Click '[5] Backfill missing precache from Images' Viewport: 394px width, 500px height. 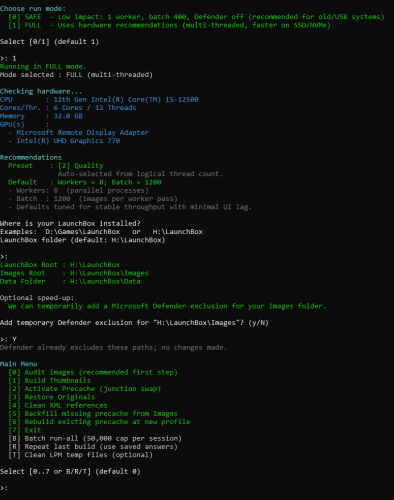(x=93, y=414)
